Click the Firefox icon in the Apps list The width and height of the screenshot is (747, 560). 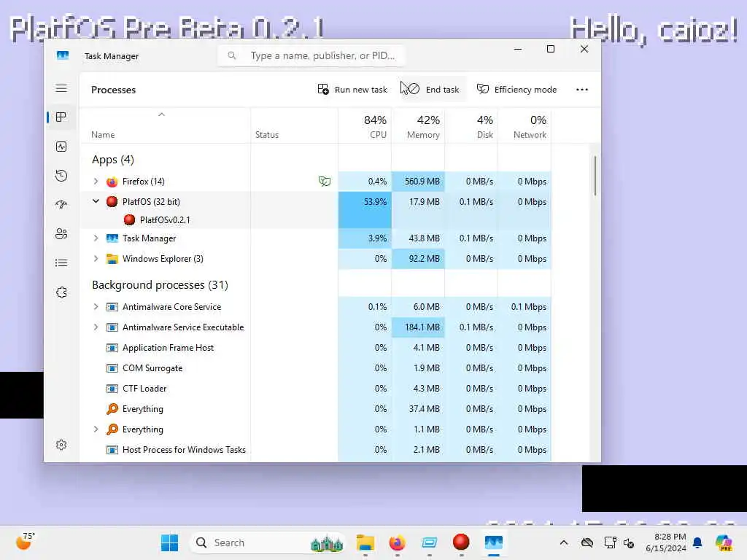click(x=112, y=182)
